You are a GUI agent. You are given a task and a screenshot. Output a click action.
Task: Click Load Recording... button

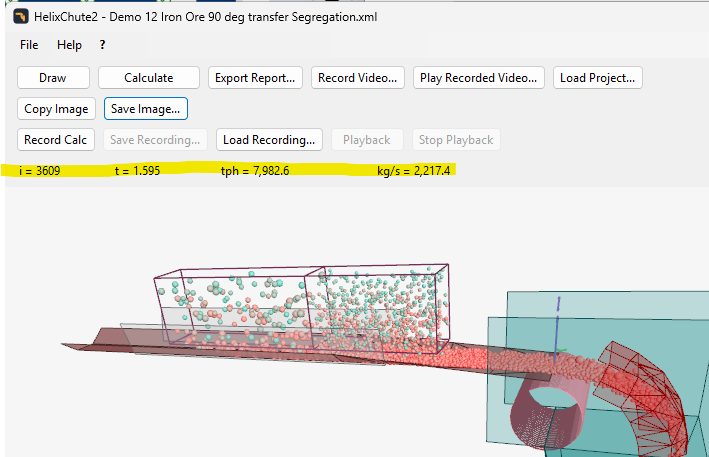point(269,140)
